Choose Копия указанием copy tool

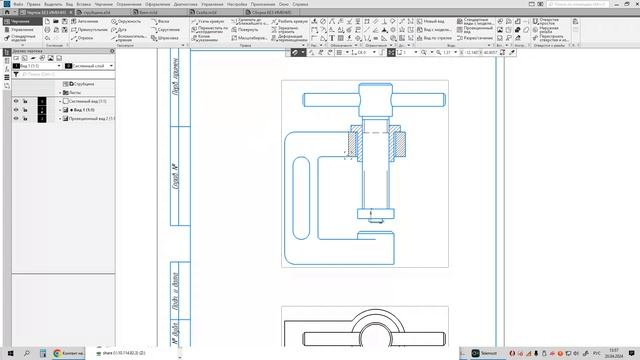(204, 38)
